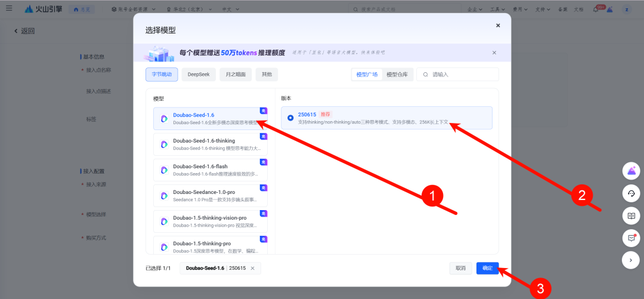Open the 文档 link
Screen dimensions: 644x299
click(578, 9)
